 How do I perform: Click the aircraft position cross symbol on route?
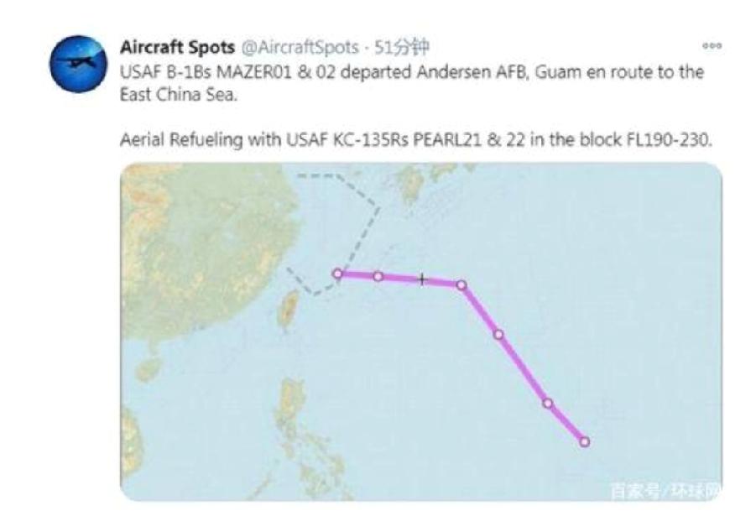click(x=420, y=278)
